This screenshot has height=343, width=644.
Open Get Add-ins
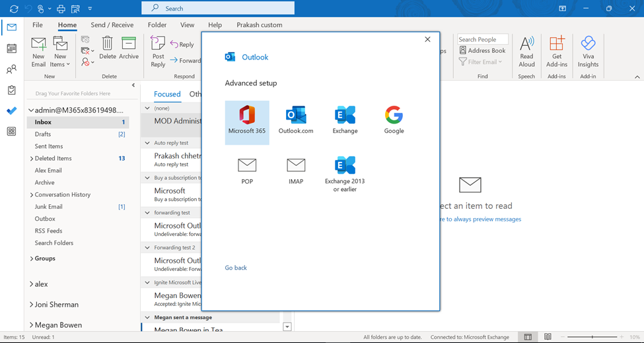(557, 52)
